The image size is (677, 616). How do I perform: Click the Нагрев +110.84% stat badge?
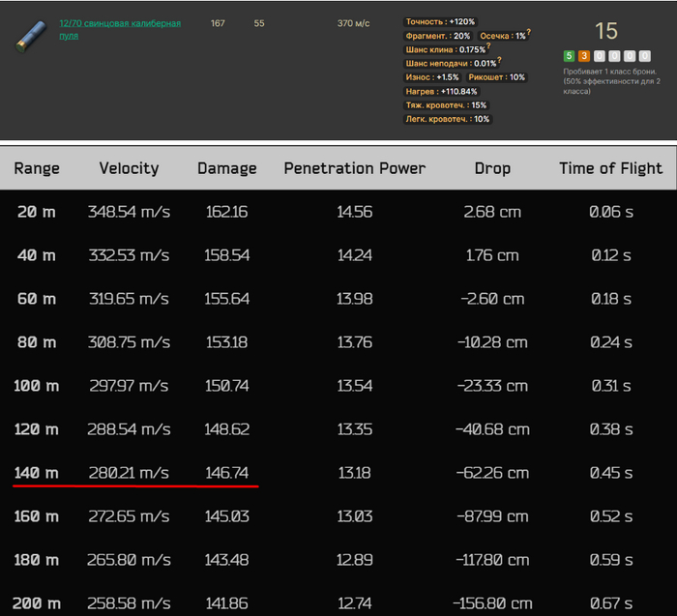coord(442,91)
